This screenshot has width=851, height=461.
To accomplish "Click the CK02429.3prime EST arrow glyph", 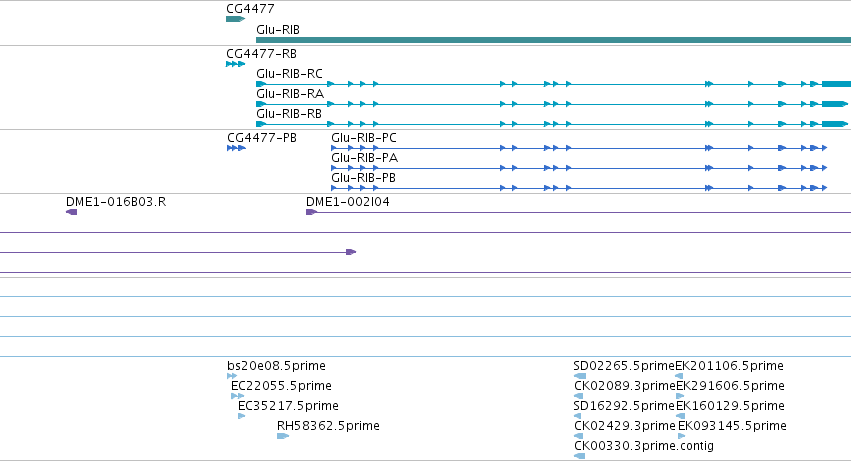I will 579,437.
